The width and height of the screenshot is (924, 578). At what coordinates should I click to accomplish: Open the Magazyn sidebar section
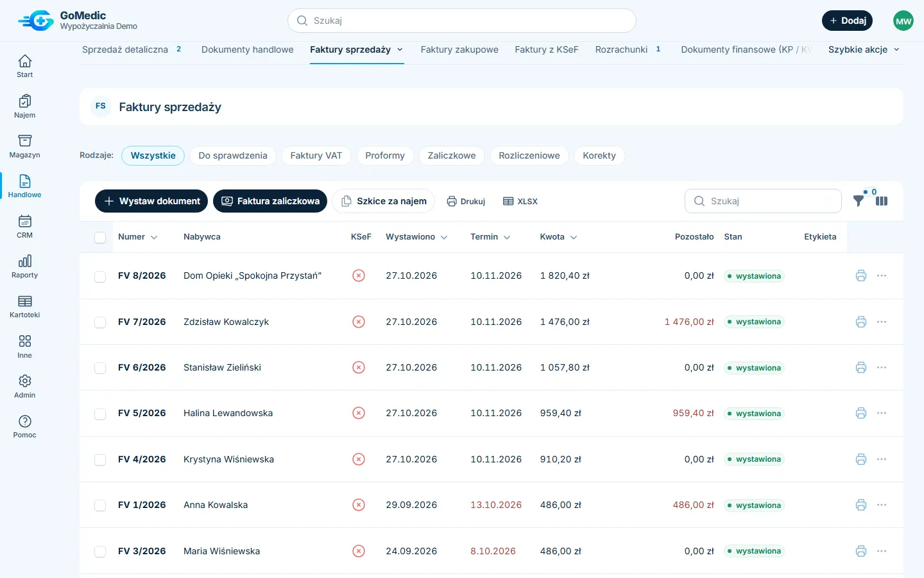pyautogui.click(x=24, y=146)
